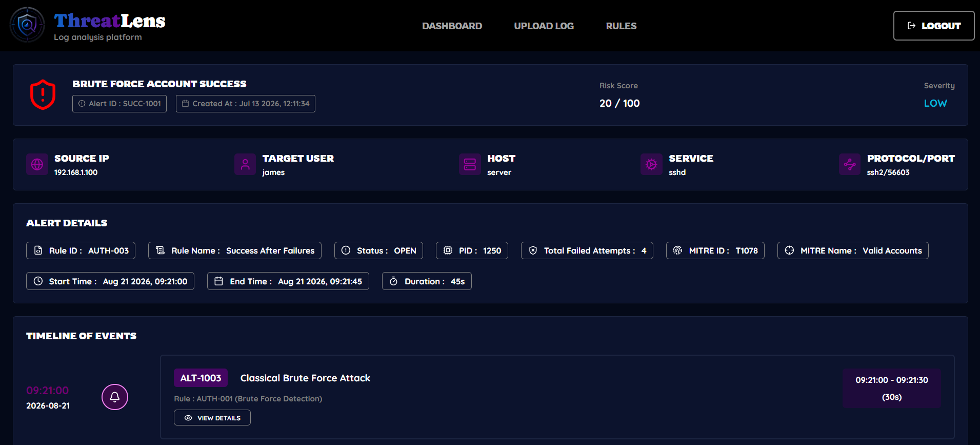Click the ThreatLens title text
This screenshot has width=980, height=445.
(x=110, y=21)
